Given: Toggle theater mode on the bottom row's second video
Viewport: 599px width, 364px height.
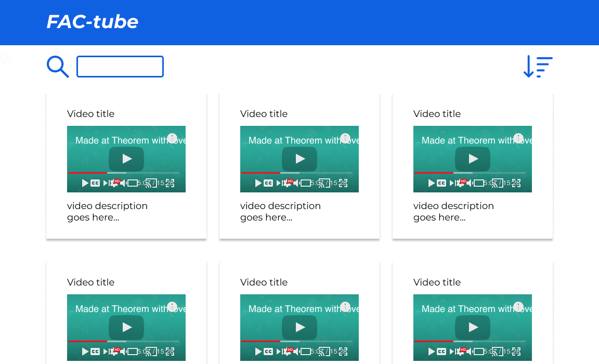Looking at the screenshot, I should (306, 352).
